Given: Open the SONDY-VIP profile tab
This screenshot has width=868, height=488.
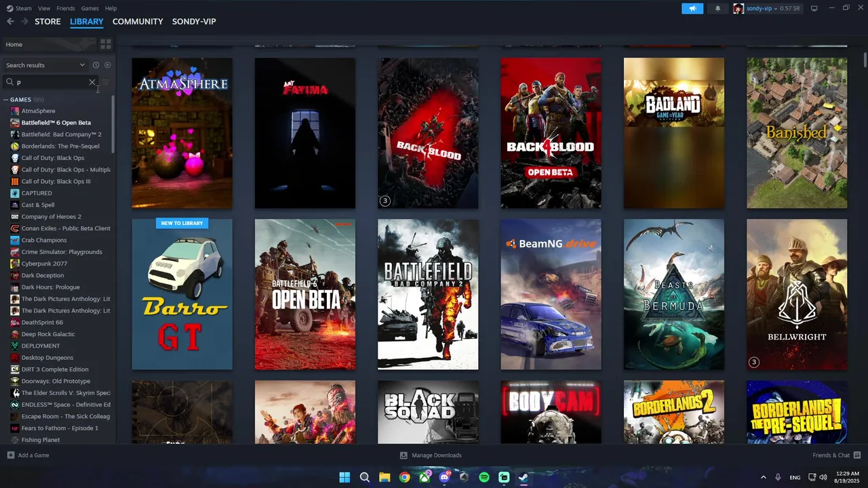Looking at the screenshot, I should 194,22.
